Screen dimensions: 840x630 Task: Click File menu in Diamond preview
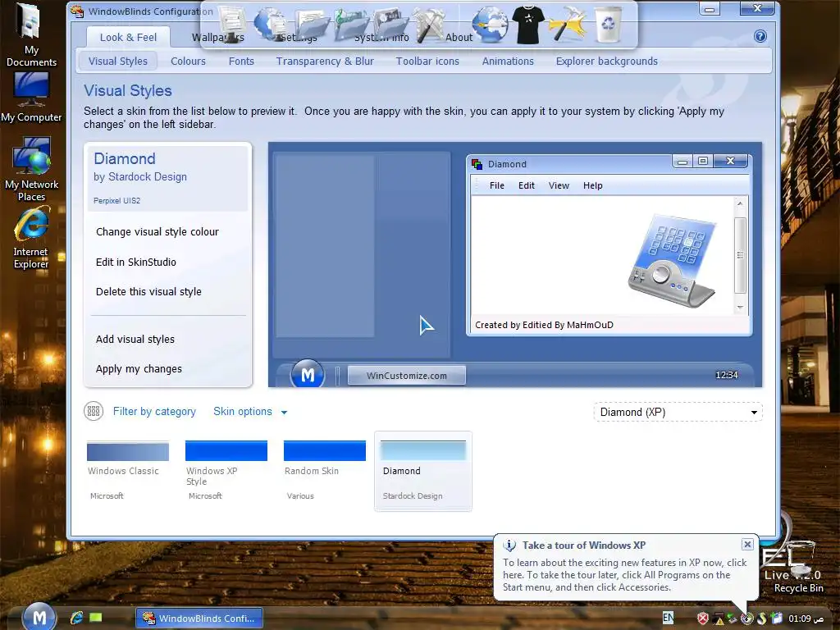496,185
